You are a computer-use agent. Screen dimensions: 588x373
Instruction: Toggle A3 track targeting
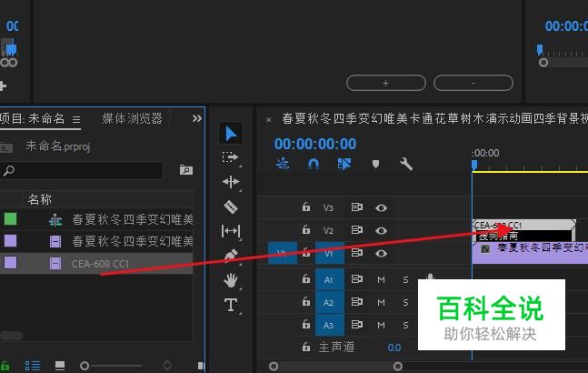(x=330, y=325)
